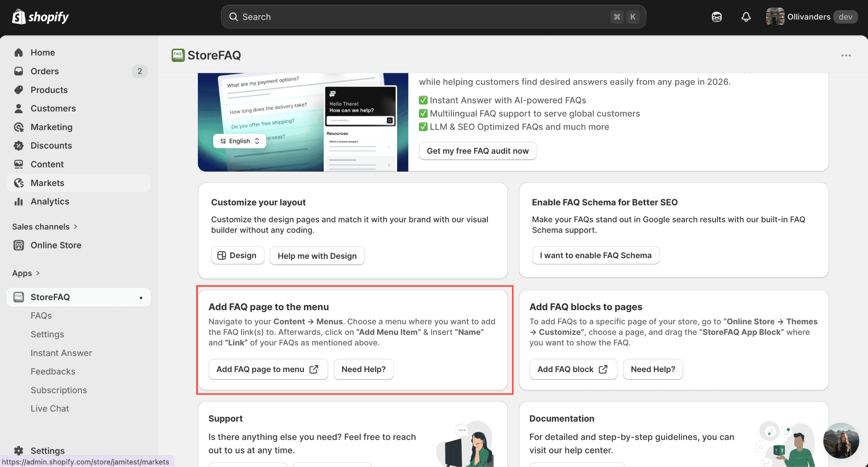Screen dimensions: 868x467
Task: Open Live Chat sub-item
Action: pos(50,409)
